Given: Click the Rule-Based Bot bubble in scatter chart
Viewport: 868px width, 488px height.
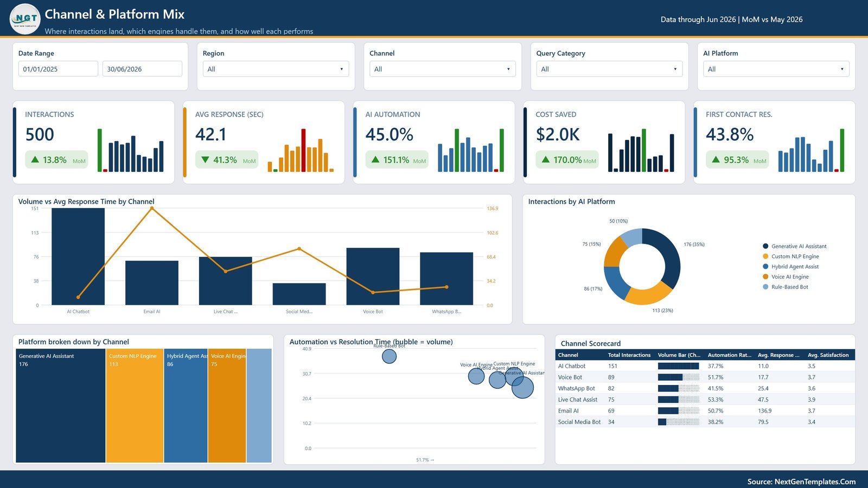Looking at the screenshot, I should (389, 356).
